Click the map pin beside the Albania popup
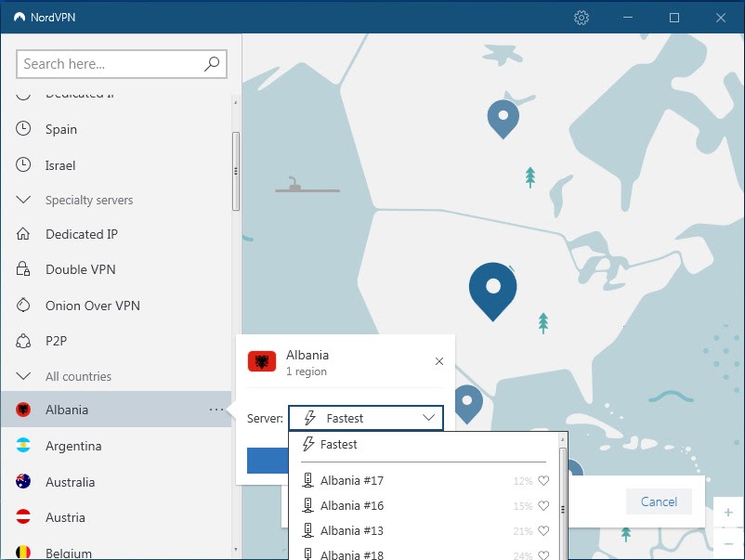The image size is (745, 560). [x=467, y=404]
